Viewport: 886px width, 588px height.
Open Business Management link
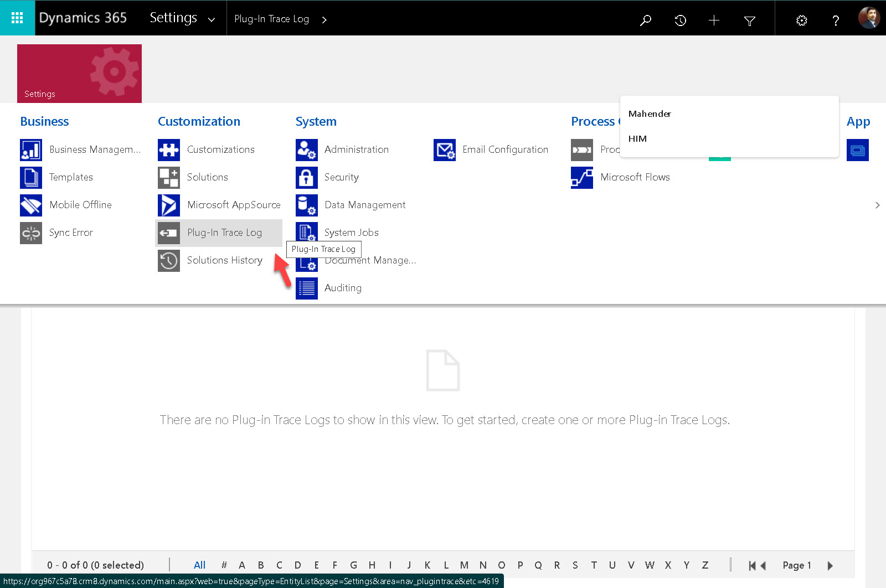tap(95, 149)
